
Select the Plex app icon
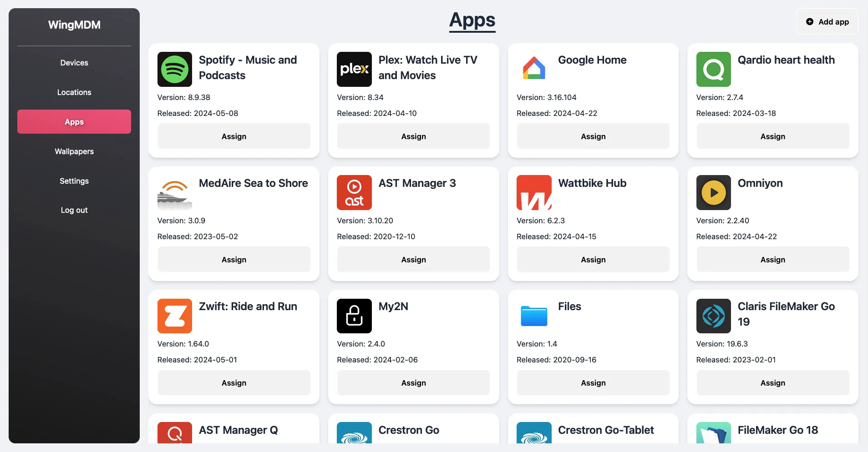click(354, 69)
